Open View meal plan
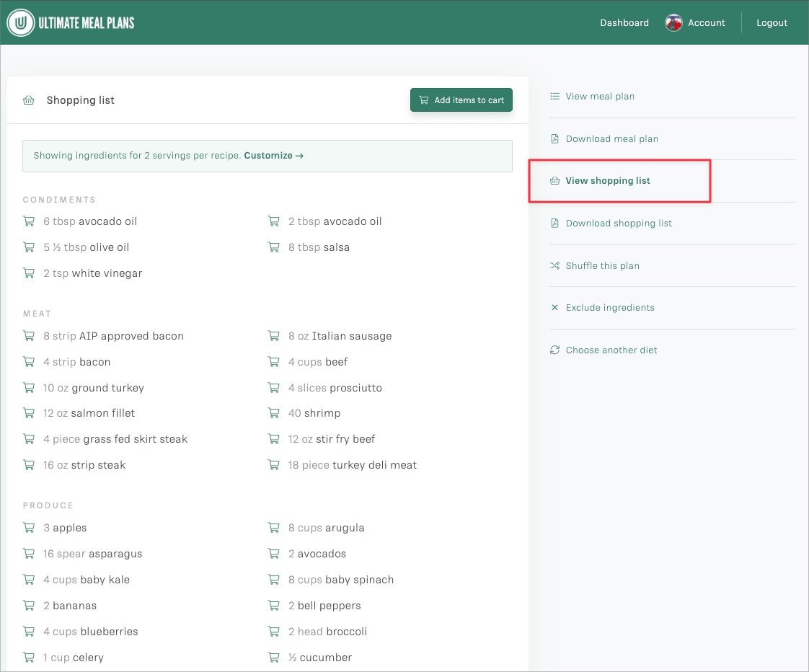The height and width of the screenshot is (672, 809). pos(600,97)
